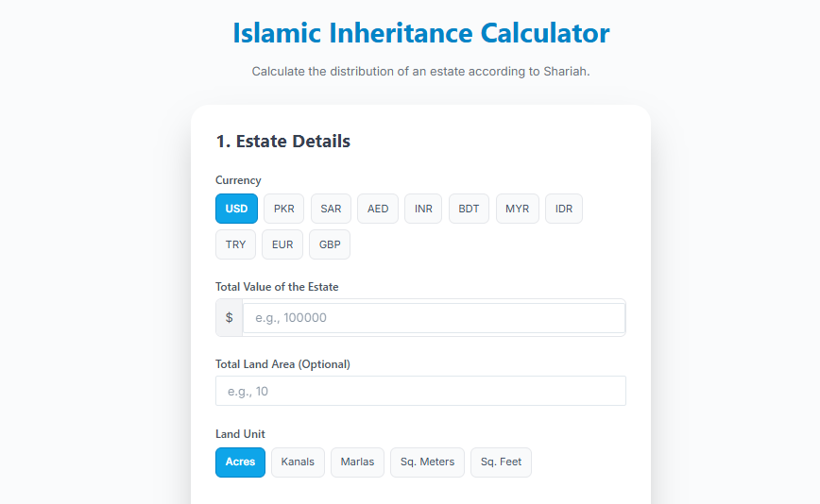The height and width of the screenshot is (504, 820).
Task: Select BDT currency option
Action: [469, 209]
